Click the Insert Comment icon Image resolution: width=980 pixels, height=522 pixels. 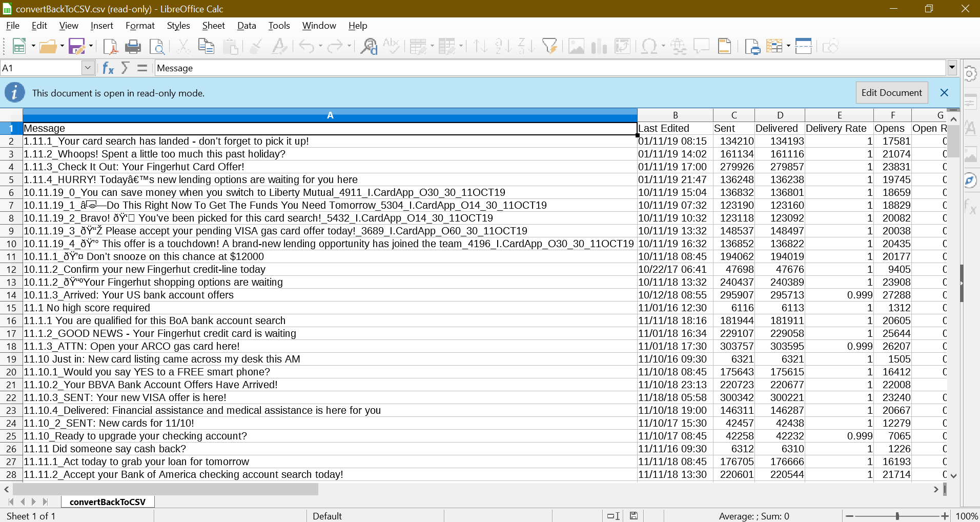[x=701, y=47]
